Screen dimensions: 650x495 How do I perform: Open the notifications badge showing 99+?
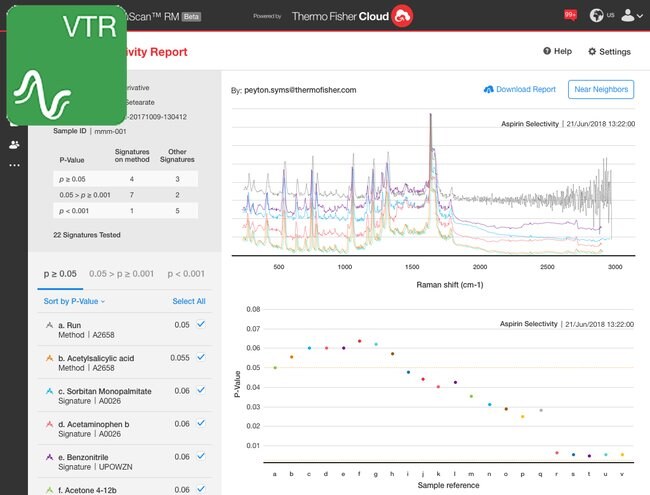(x=570, y=15)
